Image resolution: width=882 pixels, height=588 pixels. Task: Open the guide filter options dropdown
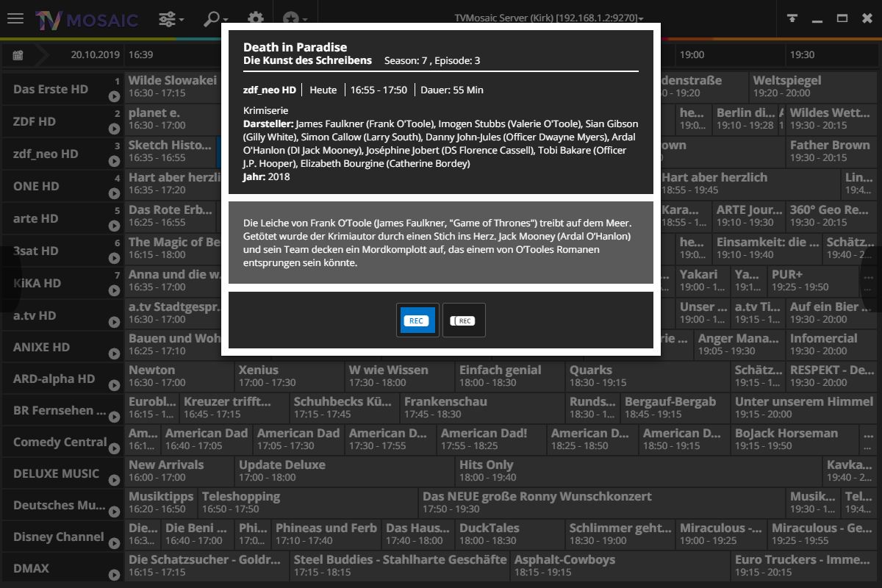(x=171, y=18)
